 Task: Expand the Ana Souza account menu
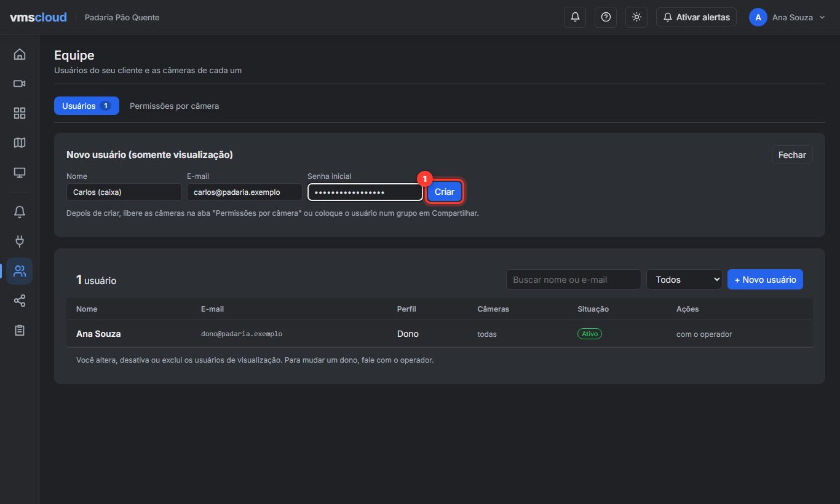pos(788,17)
